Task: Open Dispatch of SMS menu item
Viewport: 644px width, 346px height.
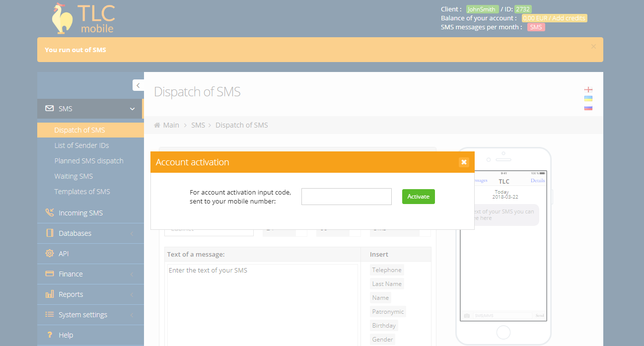Action: click(x=90, y=130)
